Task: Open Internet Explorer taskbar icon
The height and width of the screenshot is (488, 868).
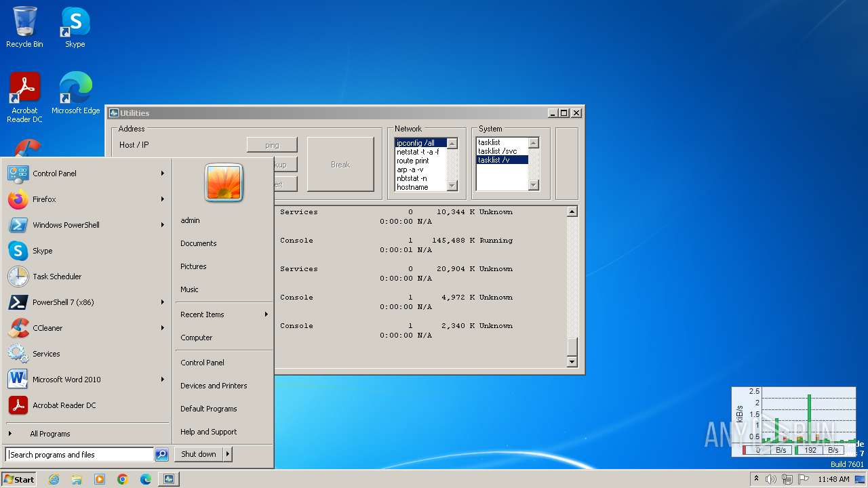Action: pyautogui.click(x=54, y=479)
